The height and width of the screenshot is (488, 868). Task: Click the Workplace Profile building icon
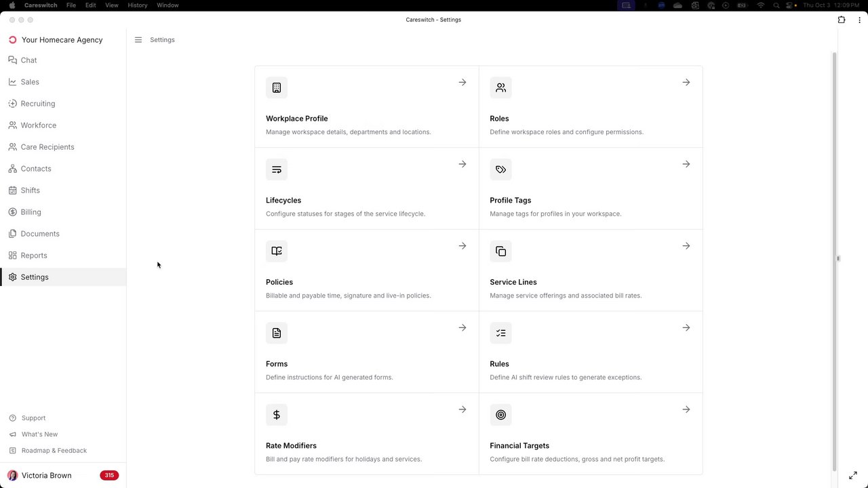point(277,87)
